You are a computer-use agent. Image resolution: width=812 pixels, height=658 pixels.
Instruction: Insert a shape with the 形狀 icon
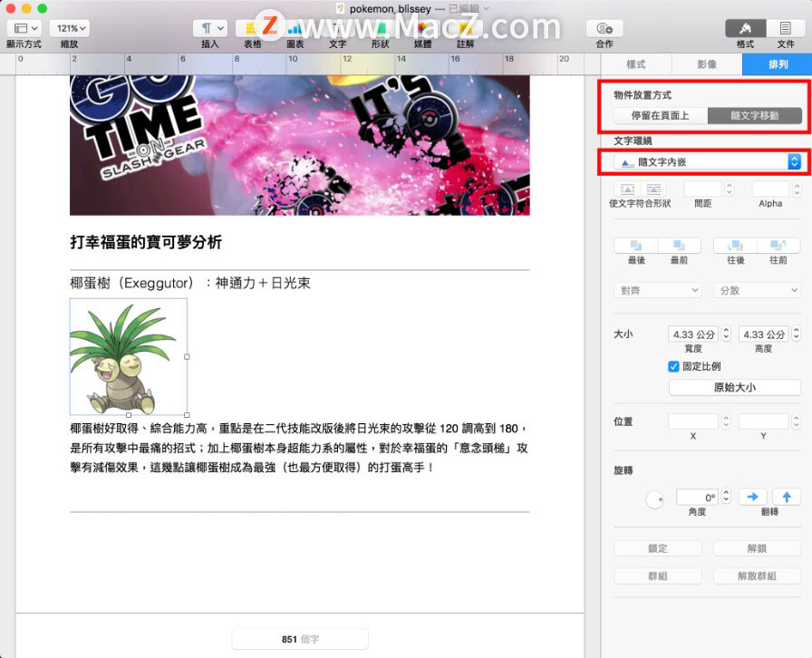pyautogui.click(x=380, y=28)
